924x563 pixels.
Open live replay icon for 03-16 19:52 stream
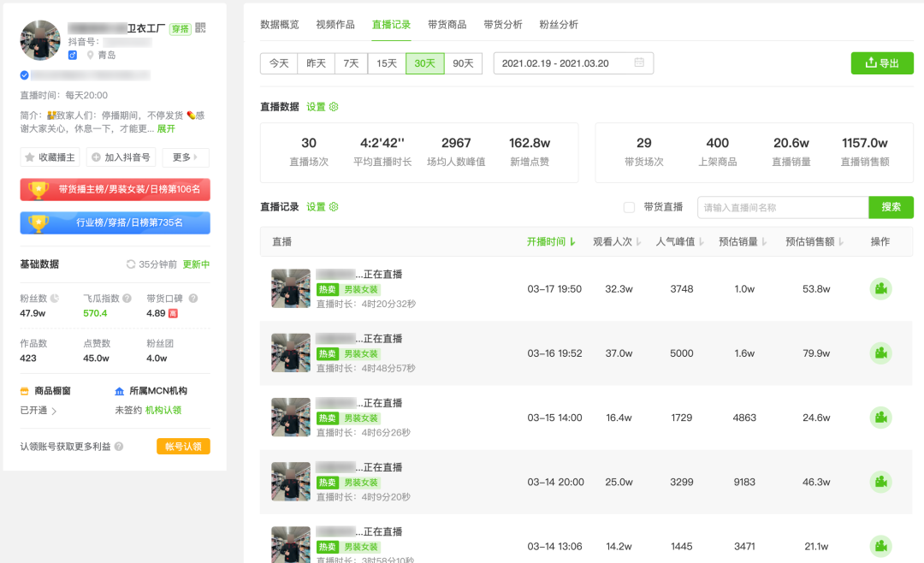880,353
